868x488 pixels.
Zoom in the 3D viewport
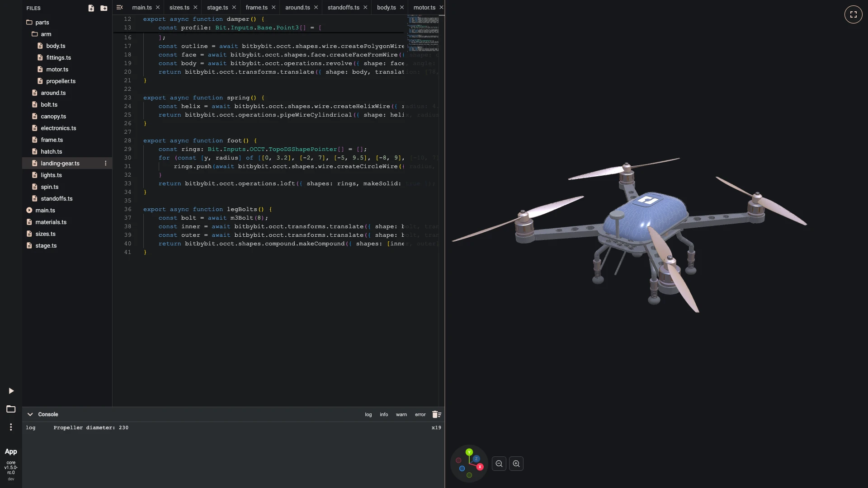pyautogui.click(x=516, y=464)
